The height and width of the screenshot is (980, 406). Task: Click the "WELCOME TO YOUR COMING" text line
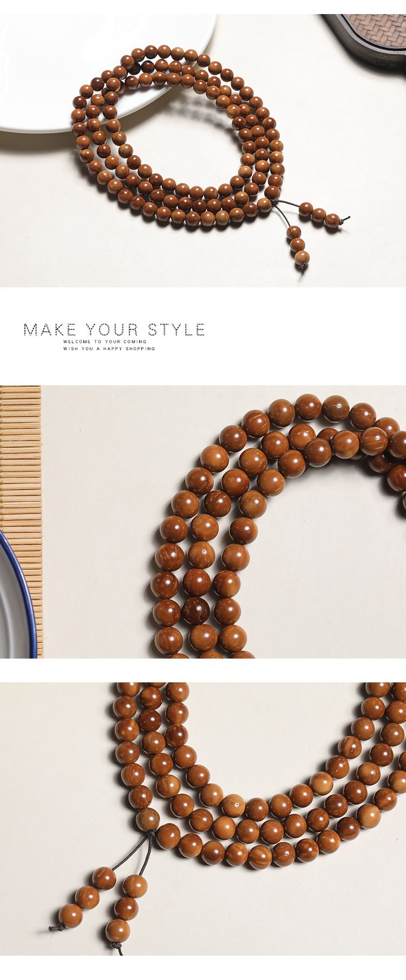coord(104,342)
